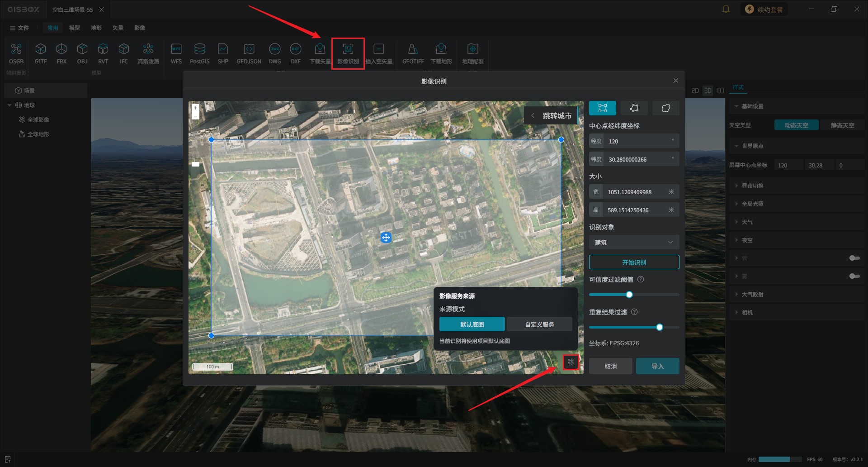868x467 pixels.
Task: Switch to the 地形 ribbon tab
Action: [x=96, y=28]
